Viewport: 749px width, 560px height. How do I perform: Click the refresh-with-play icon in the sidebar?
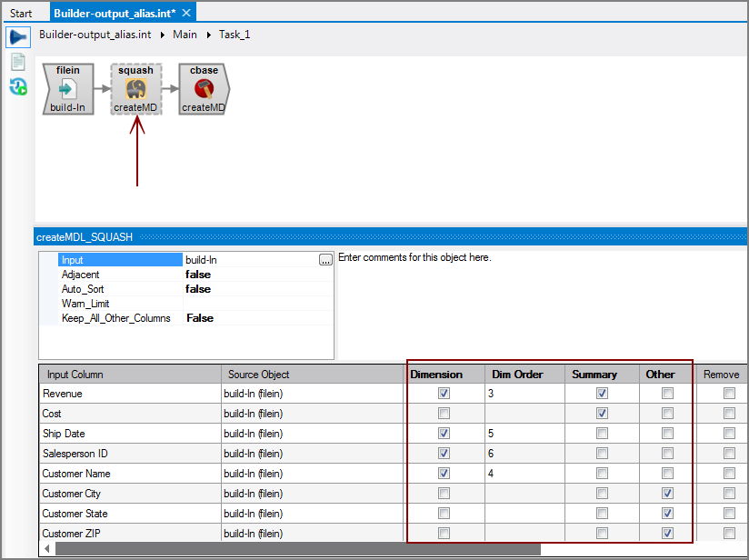click(16, 86)
